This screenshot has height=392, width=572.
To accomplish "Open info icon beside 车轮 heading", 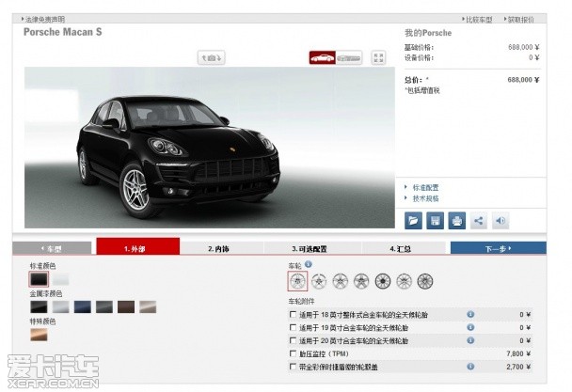I will pos(309,263).
